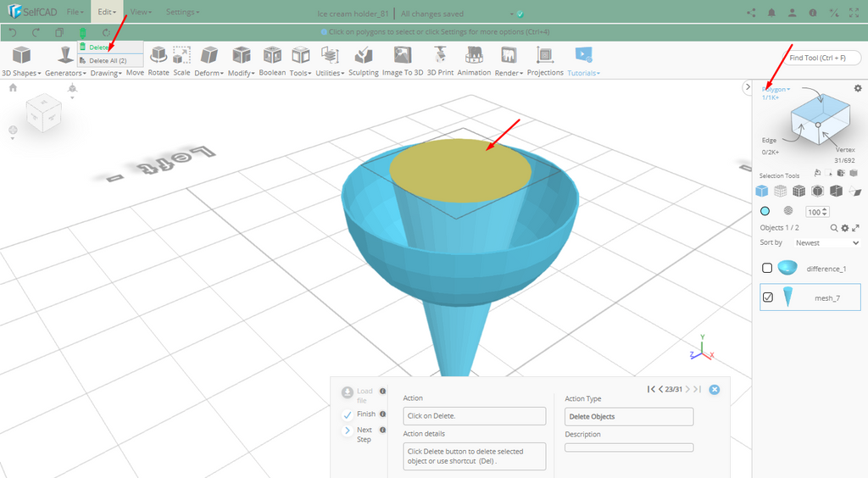
Task: Select the dark wireframe cube selection mode
Action: [798, 191]
